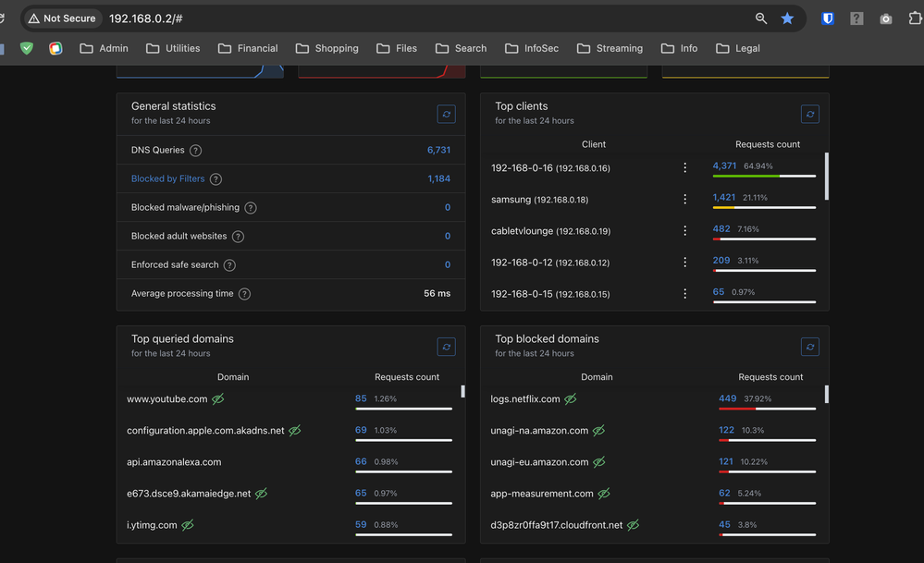The image size is (924, 563).
Task: Show help for Enforced safe search
Action: point(229,265)
